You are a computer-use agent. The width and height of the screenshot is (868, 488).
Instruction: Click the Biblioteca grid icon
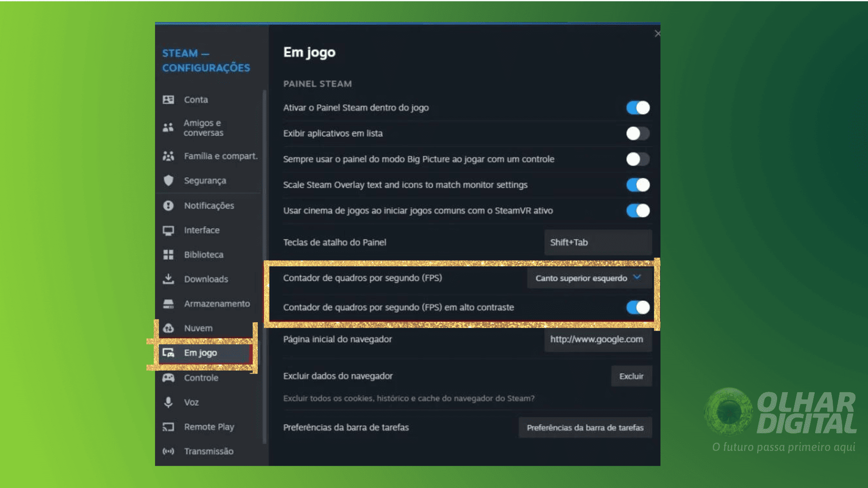point(168,255)
